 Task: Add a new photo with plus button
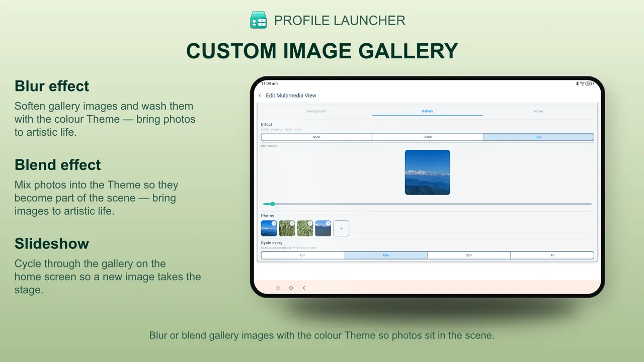[x=341, y=228]
